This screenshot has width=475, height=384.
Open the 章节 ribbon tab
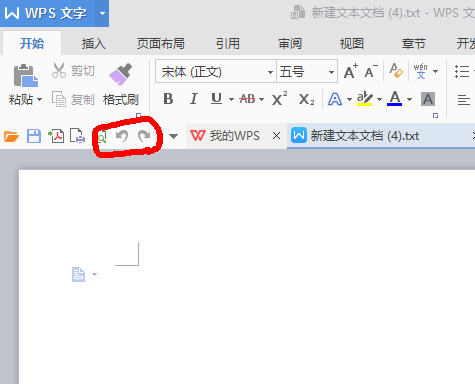[414, 43]
